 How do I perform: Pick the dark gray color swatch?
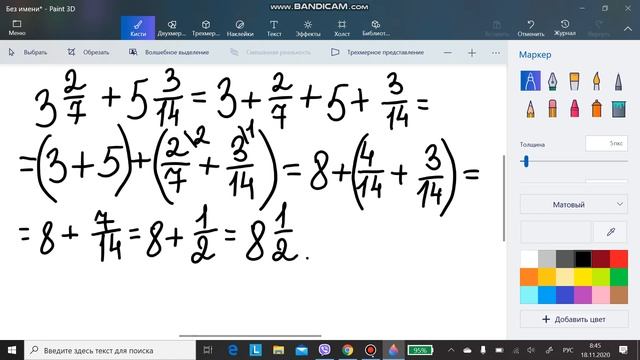tap(565, 259)
